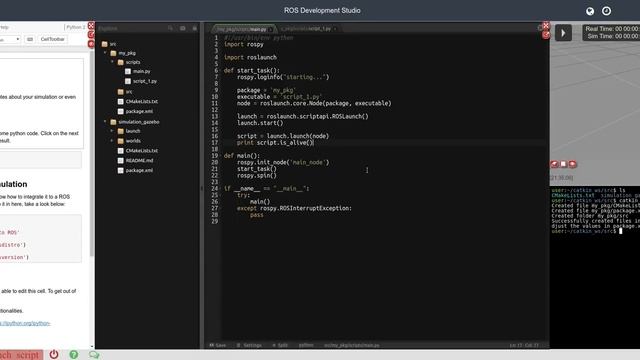Click the red edit icon on the notebook panel

click(x=91, y=35)
